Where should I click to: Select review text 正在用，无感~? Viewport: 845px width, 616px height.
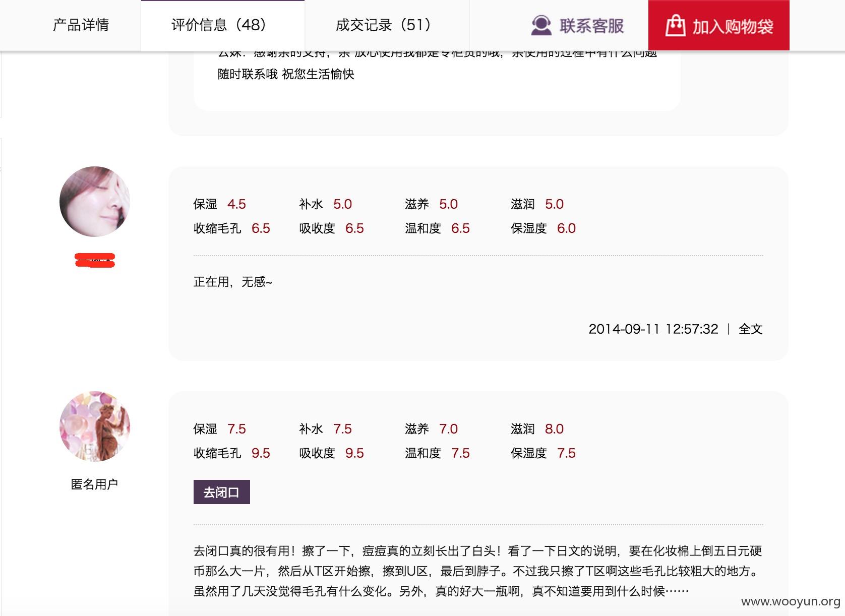pyautogui.click(x=233, y=282)
